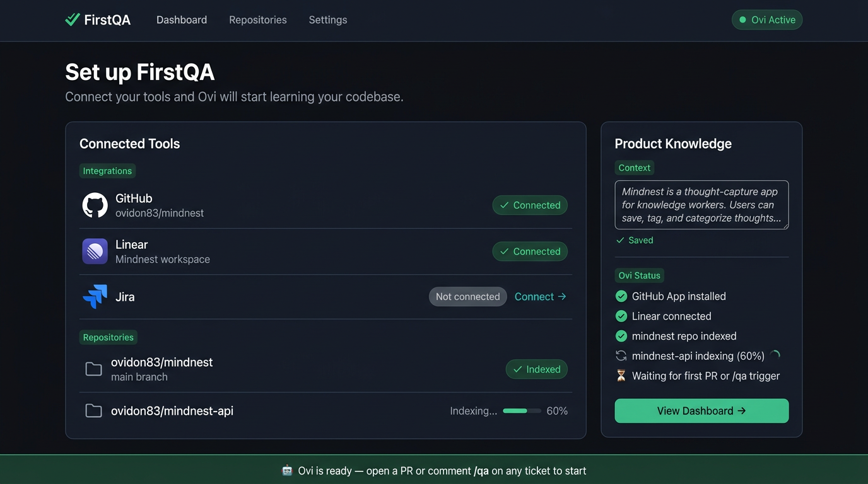
Task: Click folder icon beside ovidon83/mindnest main branch
Action: pos(93,369)
